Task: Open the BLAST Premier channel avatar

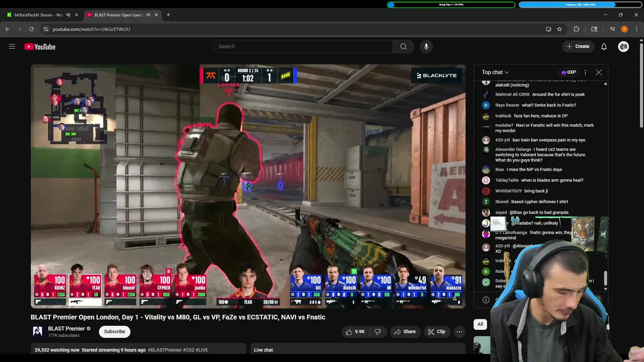Action: 38,331
